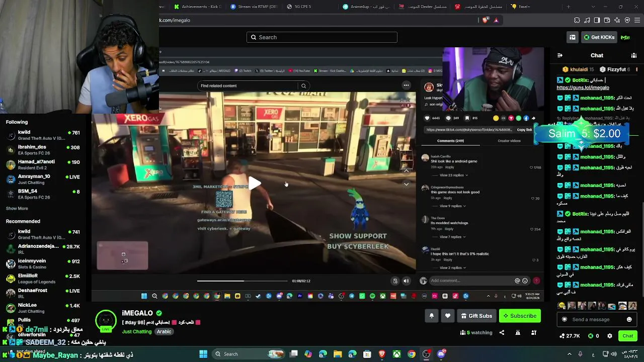Open the browser hamburger menu
This screenshot has width=644, height=362.
tap(637, 20)
